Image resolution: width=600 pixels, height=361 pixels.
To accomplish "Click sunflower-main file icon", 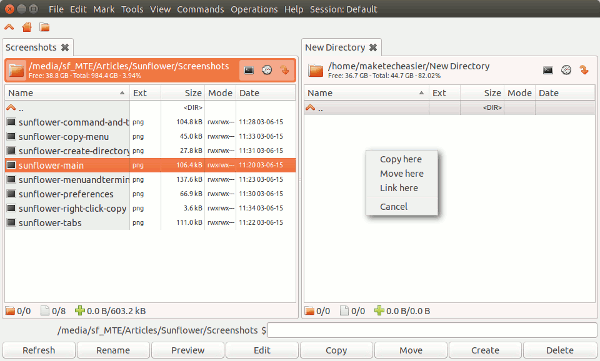I will (11, 165).
